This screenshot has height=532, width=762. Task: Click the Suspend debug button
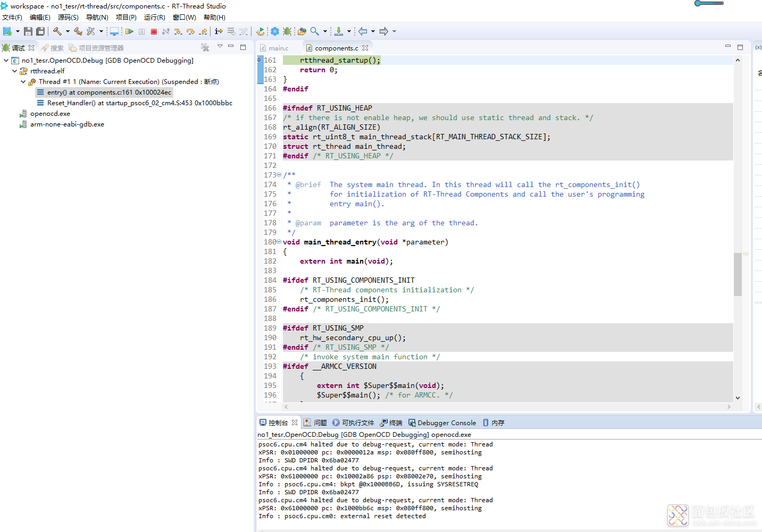tap(141, 31)
